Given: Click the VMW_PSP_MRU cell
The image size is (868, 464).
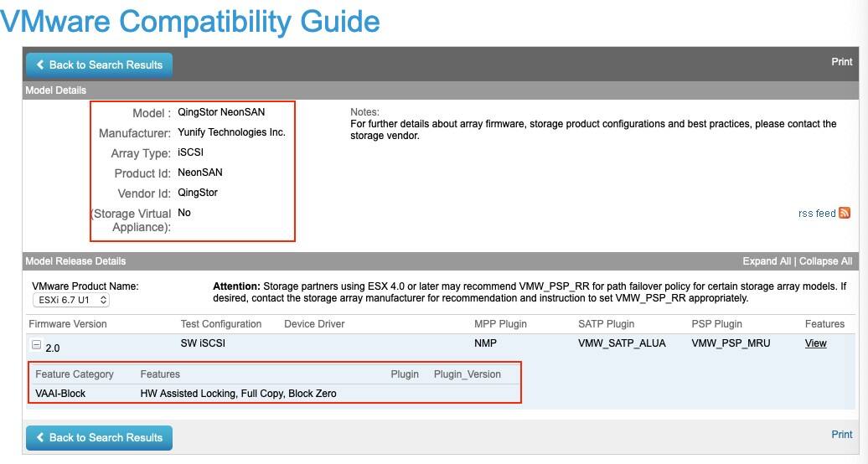Looking at the screenshot, I should click(x=731, y=343).
